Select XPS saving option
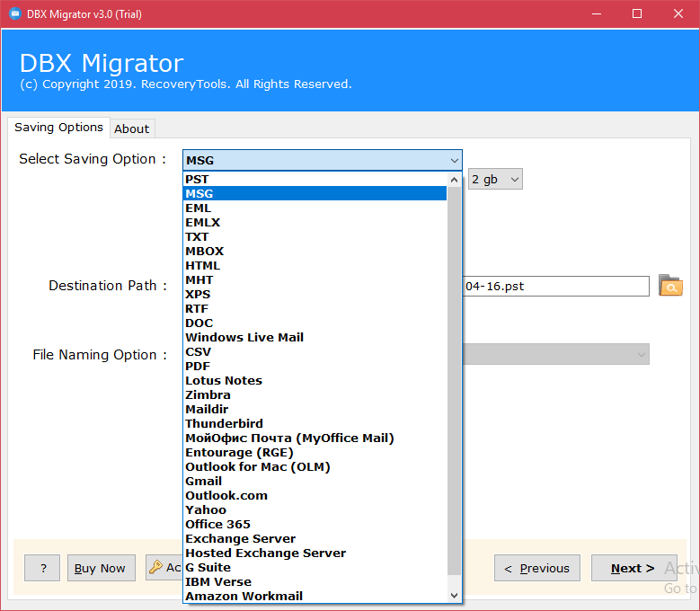This screenshot has width=700, height=611. tap(315, 294)
